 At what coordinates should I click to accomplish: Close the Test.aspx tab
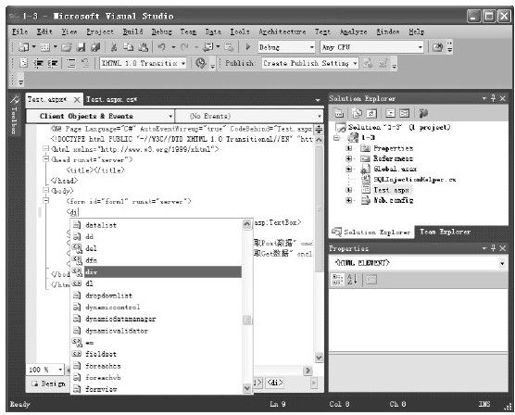click(x=77, y=99)
